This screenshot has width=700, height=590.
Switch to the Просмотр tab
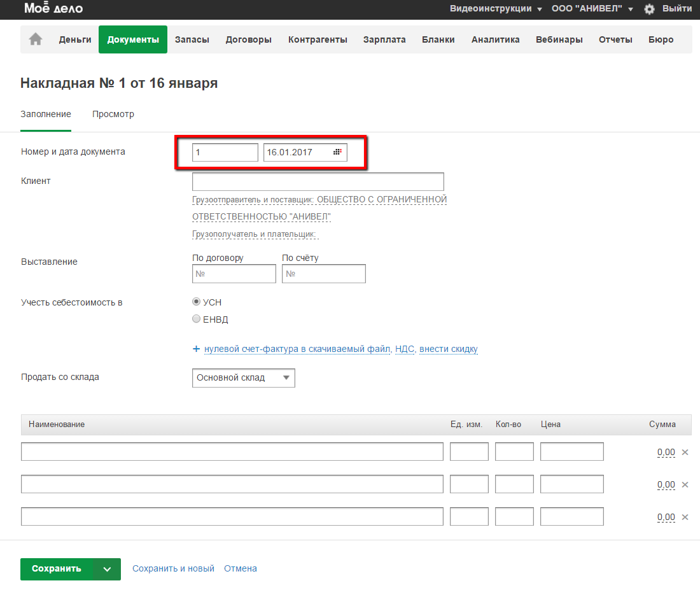point(113,115)
